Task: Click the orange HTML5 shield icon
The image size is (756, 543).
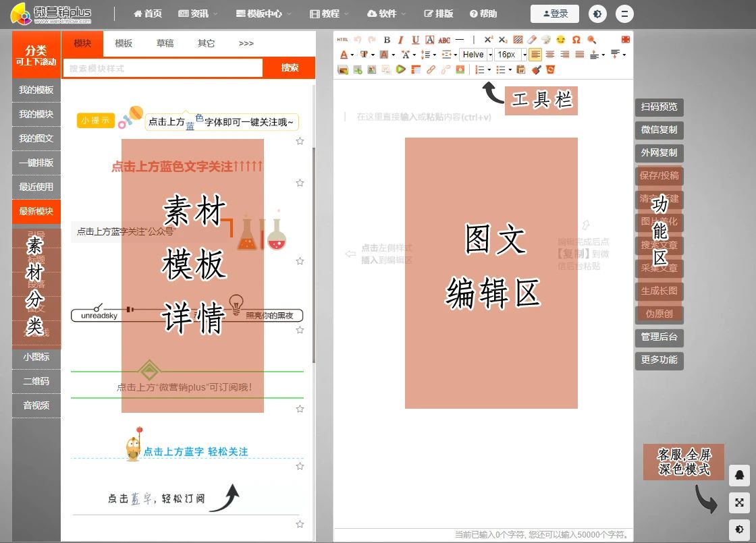Action: coord(550,70)
